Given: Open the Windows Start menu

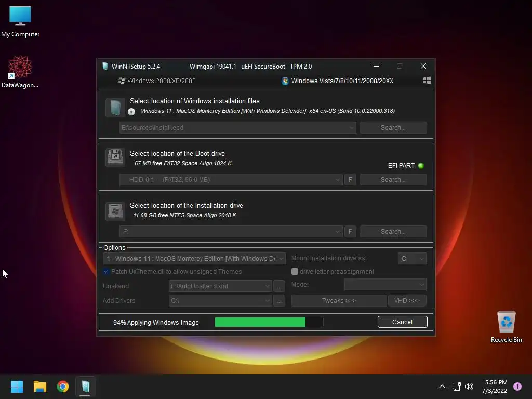Looking at the screenshot, I should 17,387.
